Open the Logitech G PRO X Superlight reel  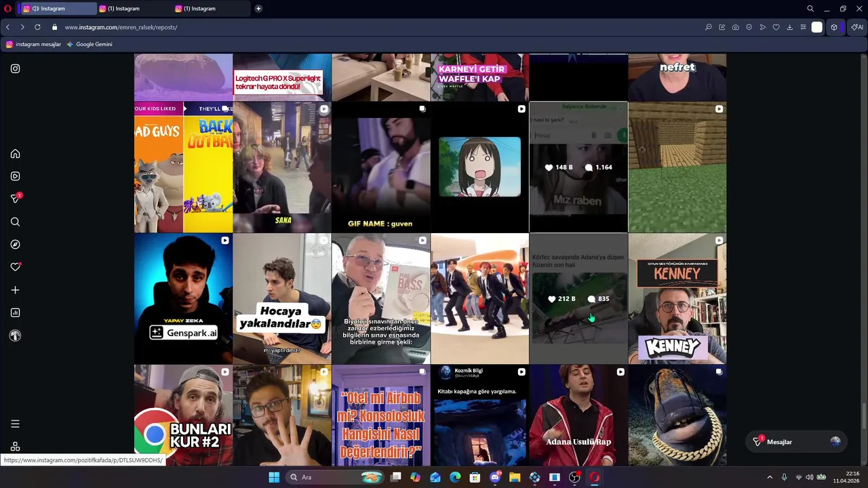click(x=282, y=77)
